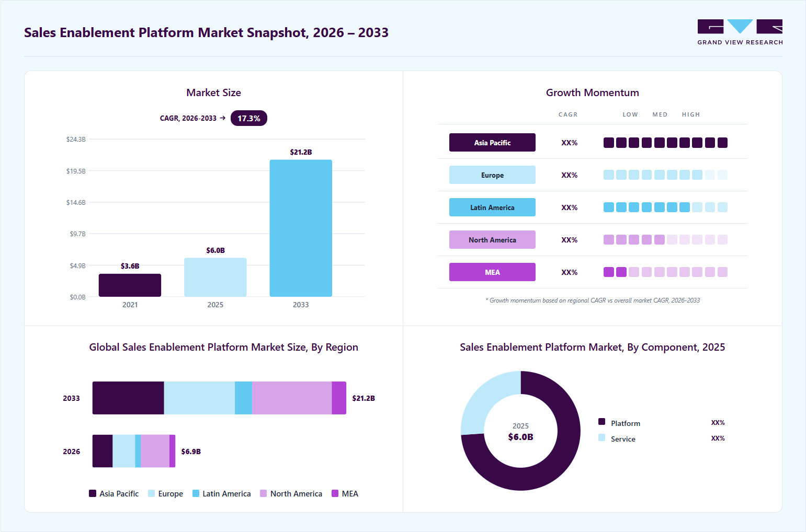Click the 2021 market size bar
Viewport: 806px width, 532px height.
(130, 285)
